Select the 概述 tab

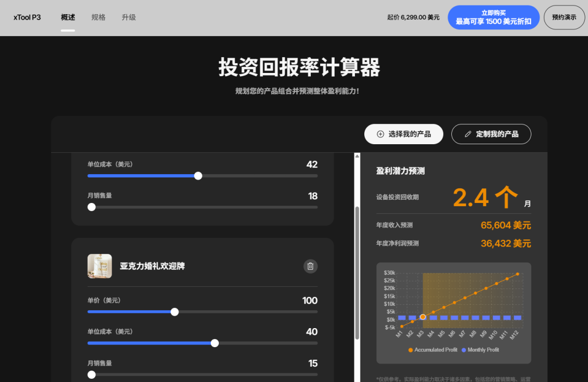point(68,17)
